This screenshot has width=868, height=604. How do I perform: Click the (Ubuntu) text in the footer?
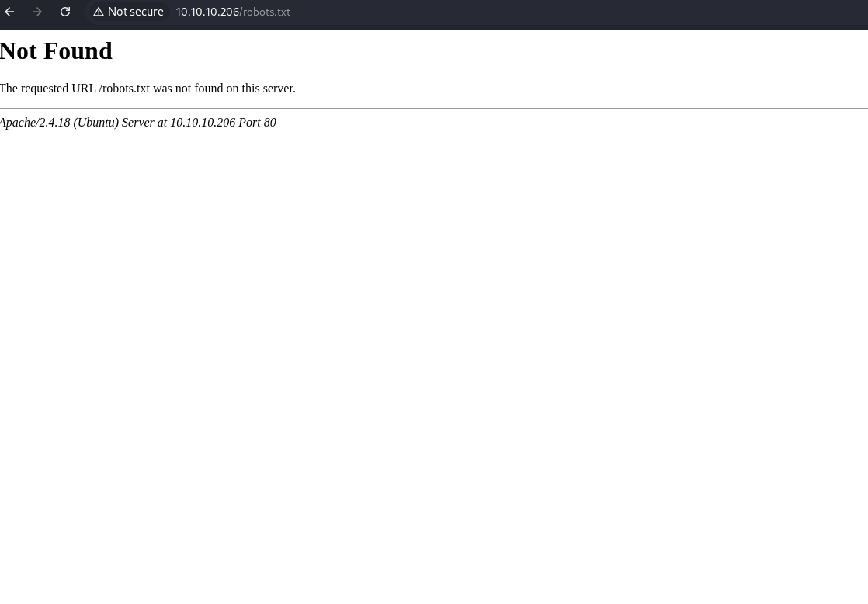96,123
